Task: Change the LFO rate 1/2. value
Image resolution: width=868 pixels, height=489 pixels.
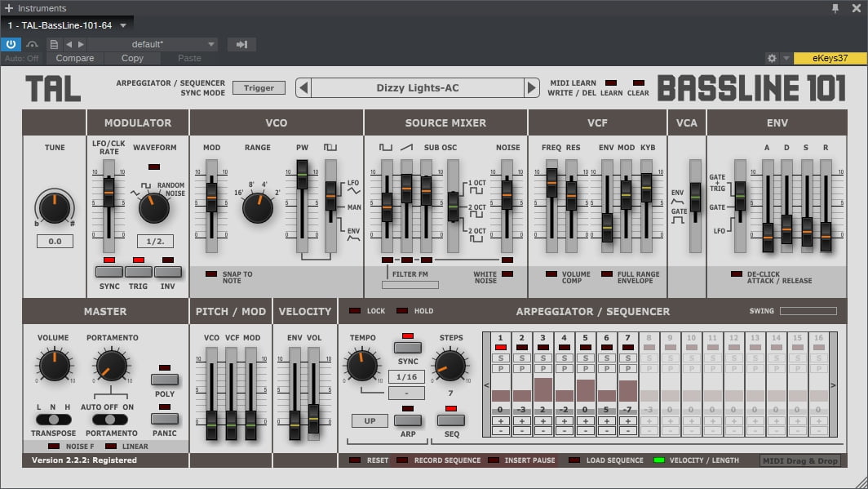Action: pyautogui.click(x=155, y=242)
